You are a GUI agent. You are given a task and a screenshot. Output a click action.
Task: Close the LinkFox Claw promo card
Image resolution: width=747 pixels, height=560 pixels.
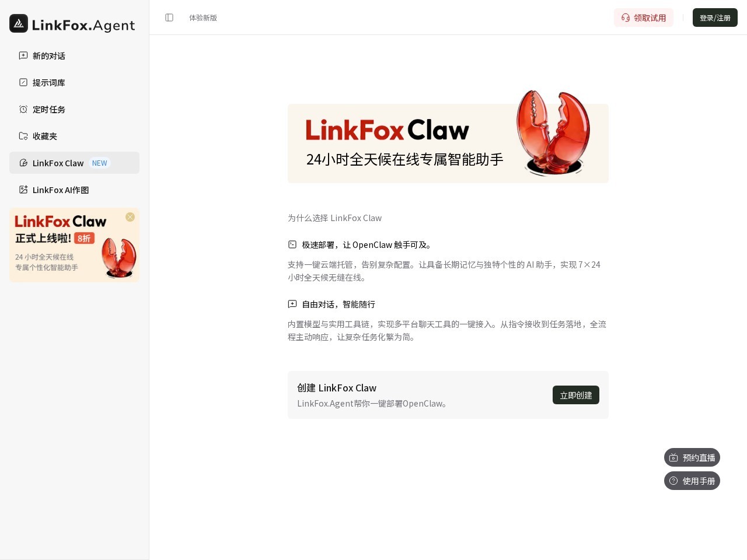point(130,217)
